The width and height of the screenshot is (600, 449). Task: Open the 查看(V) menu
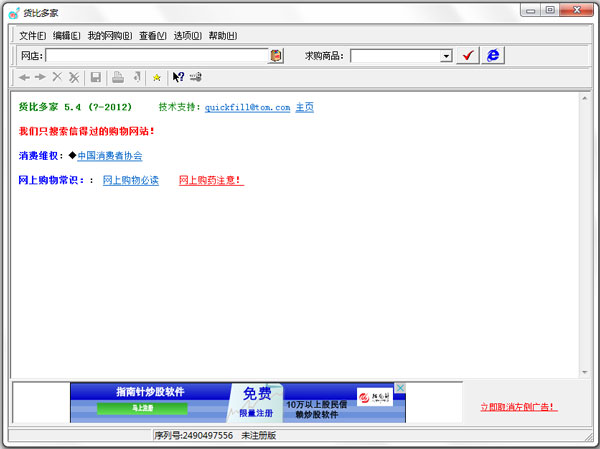[x=153, y=36]
